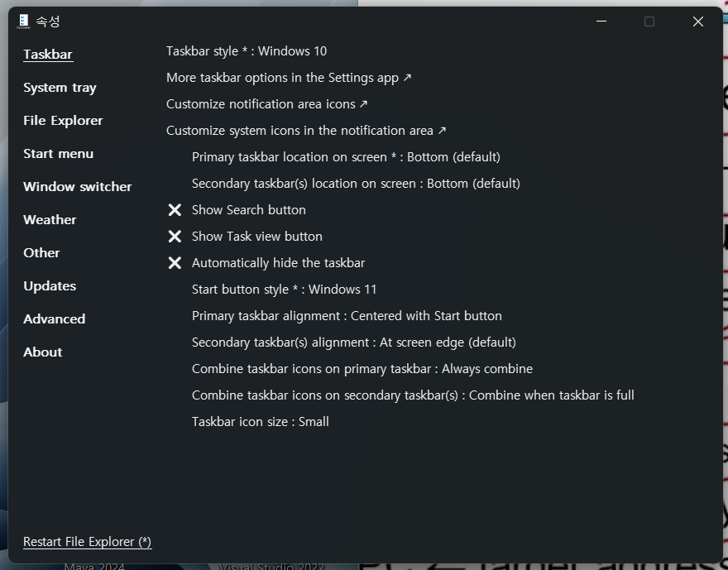
Task: Open Primary taskbar location on screen options
Action: click(346, 157)
